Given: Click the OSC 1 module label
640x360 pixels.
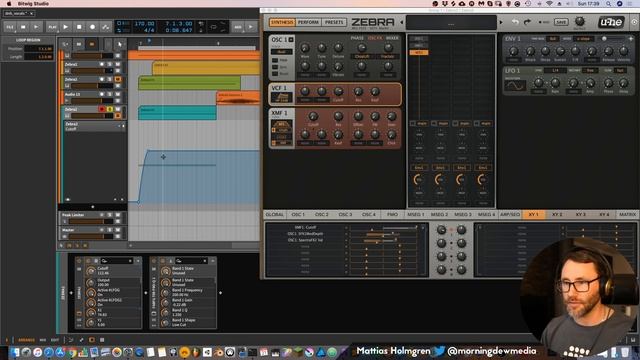Looking at the screenshot, I should click(279, 40).
